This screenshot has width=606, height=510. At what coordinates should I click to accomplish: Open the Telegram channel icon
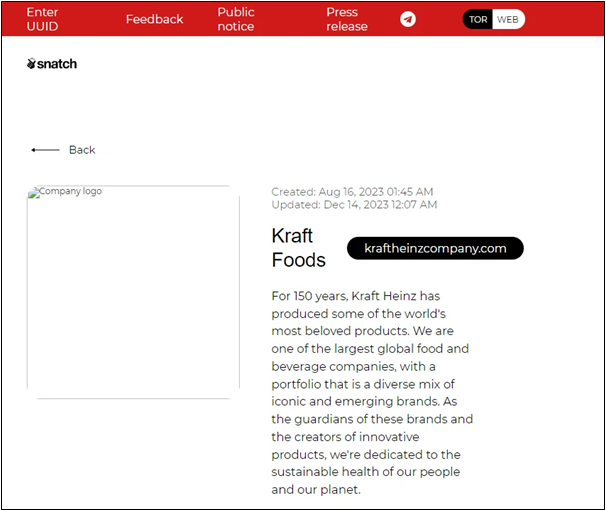tap(408, 19)
